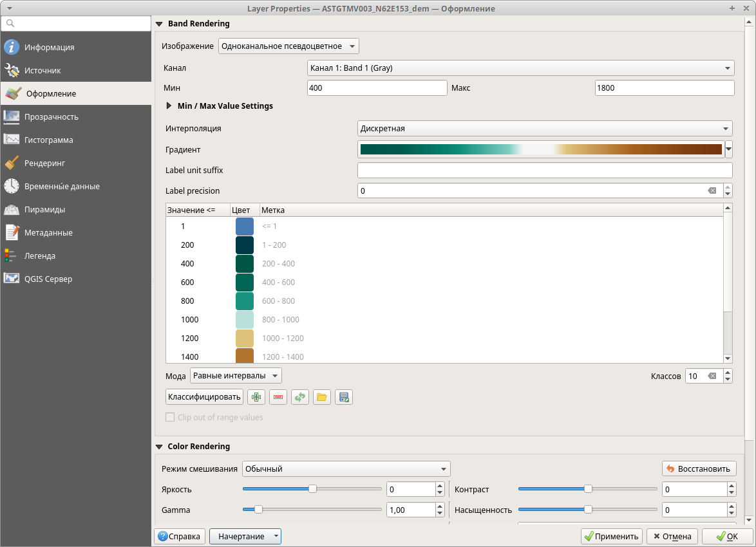Click the remove selected row minus icon
This screenshot has height=547, width=756.
click(x=278, y=397)
